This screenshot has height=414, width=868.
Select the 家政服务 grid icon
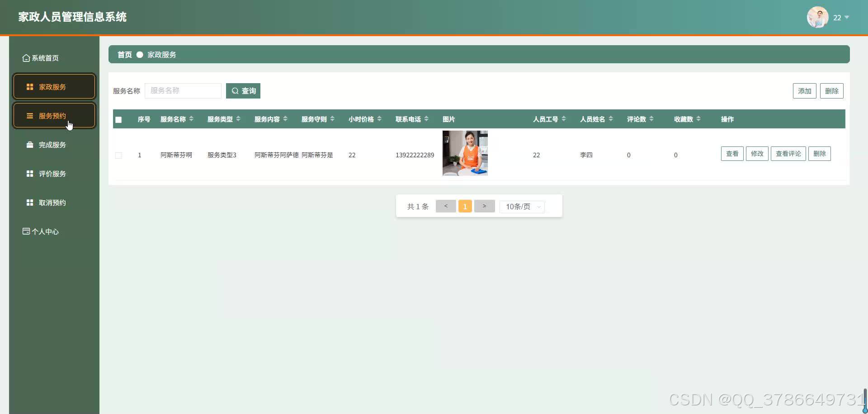[x=30, y=86]
